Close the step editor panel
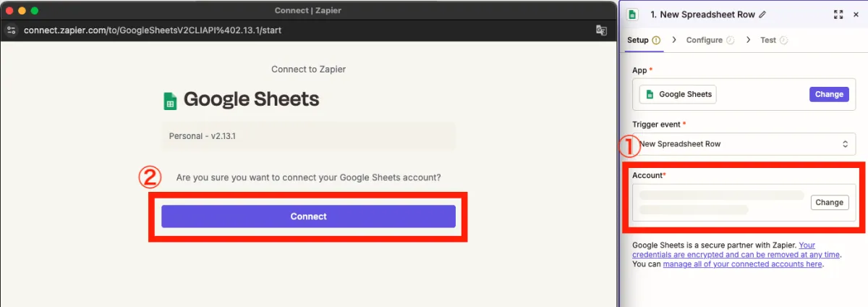This screenshot has height=307, width=868. [856, 14]
